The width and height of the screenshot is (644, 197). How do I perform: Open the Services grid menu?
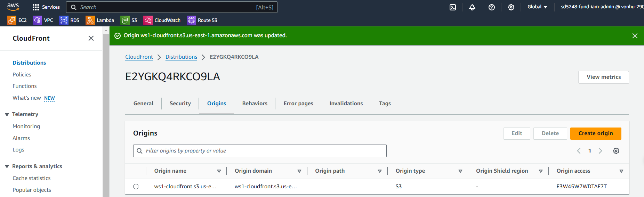(46, 7)
